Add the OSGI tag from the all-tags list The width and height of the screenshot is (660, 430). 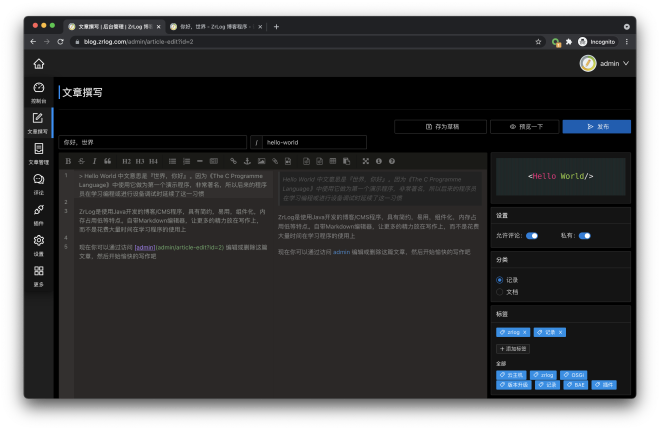[x=574, y=375]
